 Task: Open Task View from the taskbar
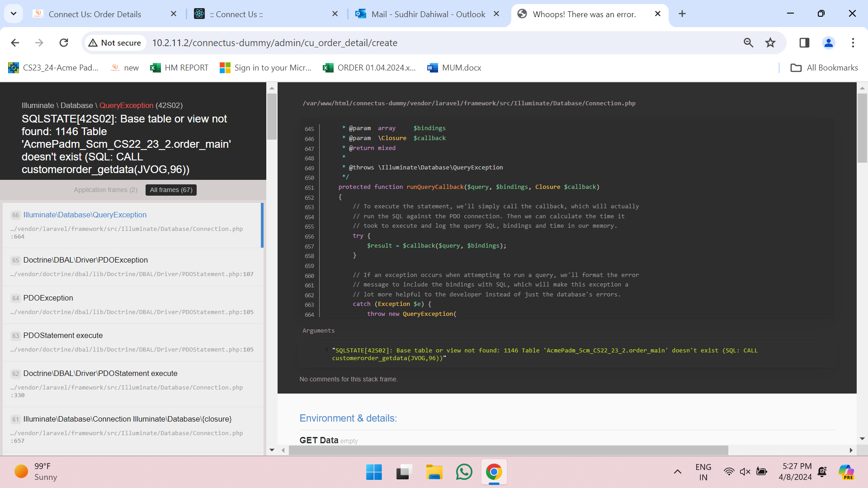coord(404,472)
